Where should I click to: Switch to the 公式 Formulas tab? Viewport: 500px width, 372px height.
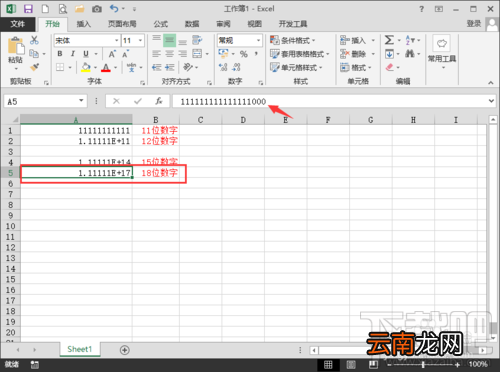pyautogui.click(x=161, y=24)
